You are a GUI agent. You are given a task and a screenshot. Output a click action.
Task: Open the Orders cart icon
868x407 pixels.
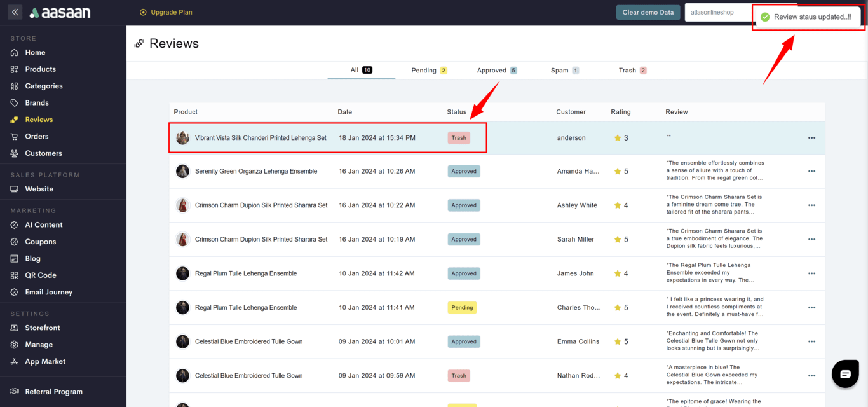[14, 137]
